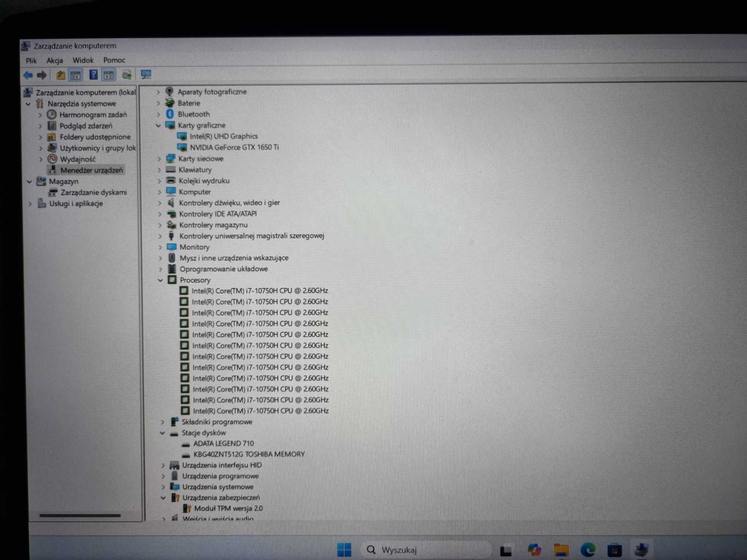The image size is (747, 560).
Task: Click the Składniki programowe icon
Action: pos(174,422)
